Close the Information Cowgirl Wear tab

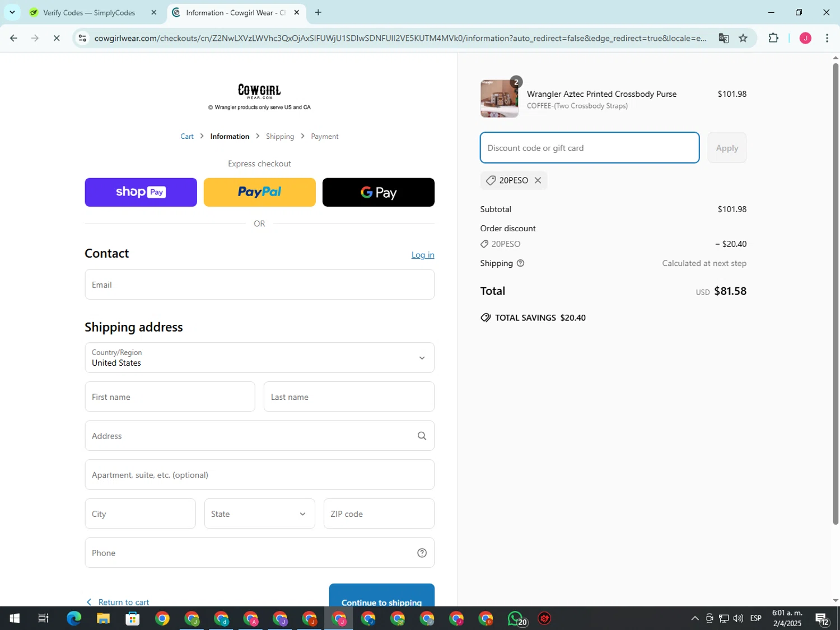[x=297, y=12]
